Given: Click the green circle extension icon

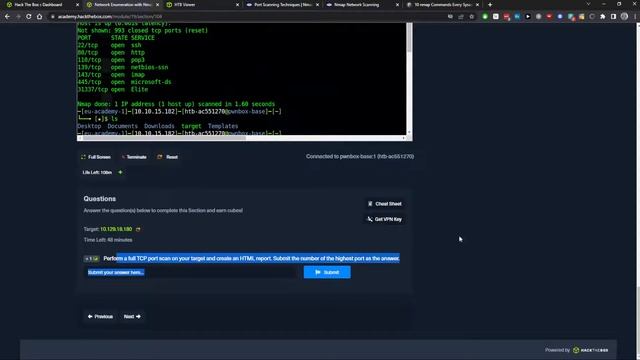Looking at the screenshot, I should click(x=485, y=17).
